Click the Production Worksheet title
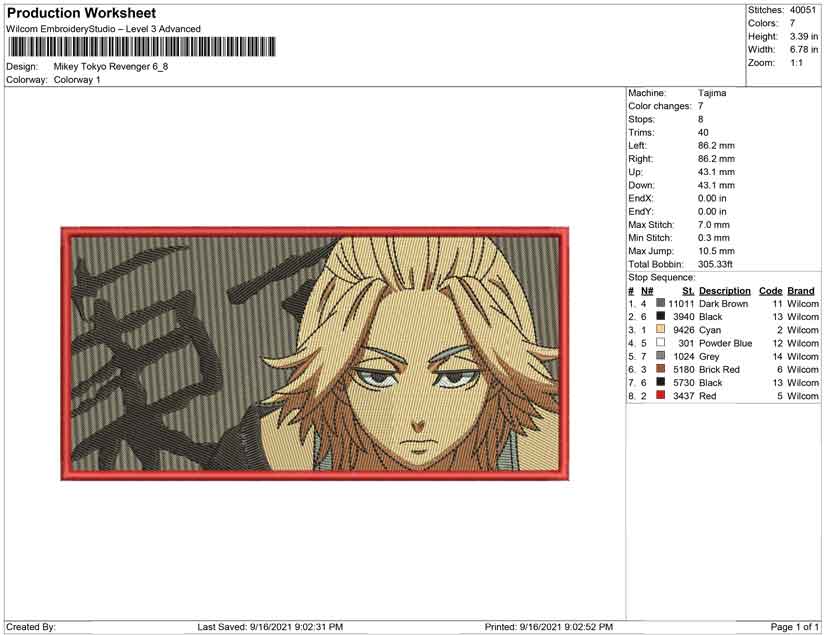This screenshot has height=635, width=825. pos(82,13)
